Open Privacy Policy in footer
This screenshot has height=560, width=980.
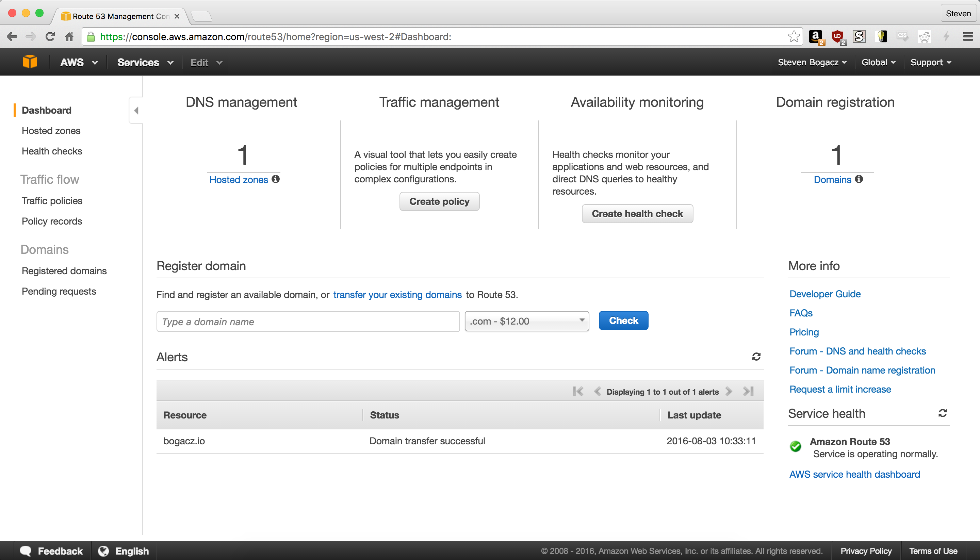pos(866,551)
